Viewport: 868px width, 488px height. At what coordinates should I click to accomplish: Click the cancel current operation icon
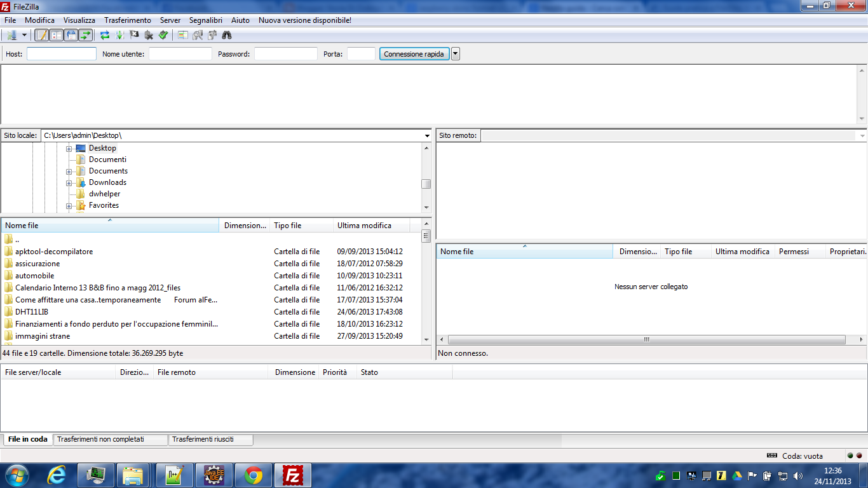pyautogui.click(x=134, y=35)
